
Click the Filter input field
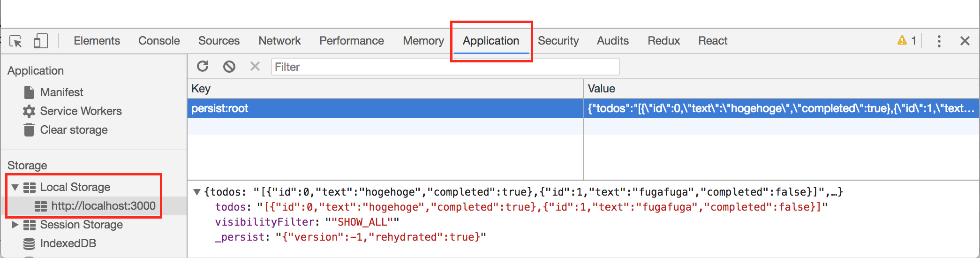445,67
